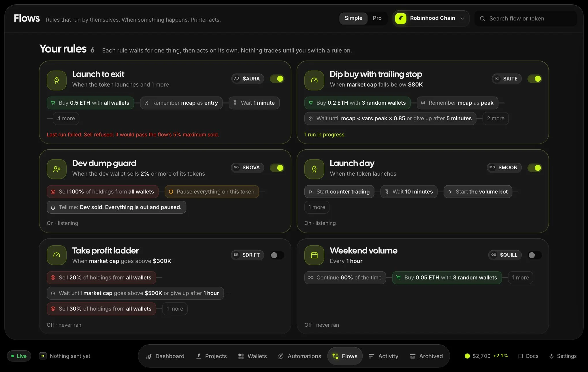Viewport: 588px width, 372px height.
Task: Click the Search flow or token field
Action: tap(526, 19)
